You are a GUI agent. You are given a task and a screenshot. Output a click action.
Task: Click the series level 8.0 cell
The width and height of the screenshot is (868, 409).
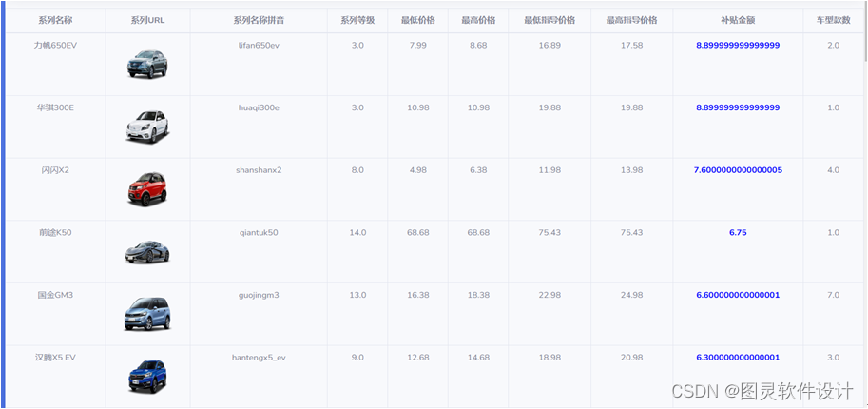click(357, 170)
